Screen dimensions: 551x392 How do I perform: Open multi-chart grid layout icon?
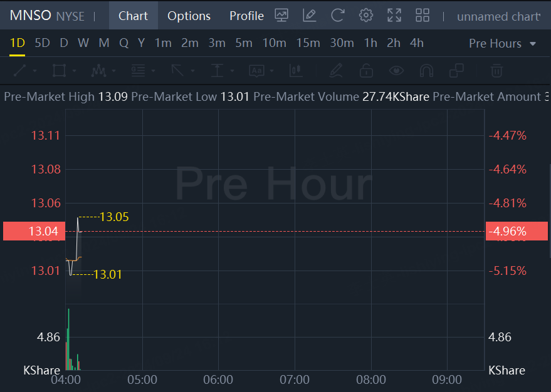pyautogui.click(x=422, y=16)
